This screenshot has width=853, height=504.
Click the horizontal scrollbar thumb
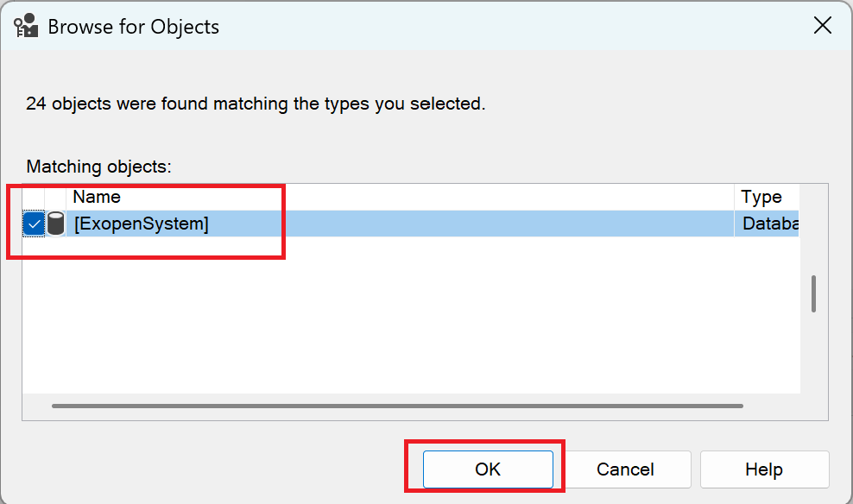[x=397, y=406]
